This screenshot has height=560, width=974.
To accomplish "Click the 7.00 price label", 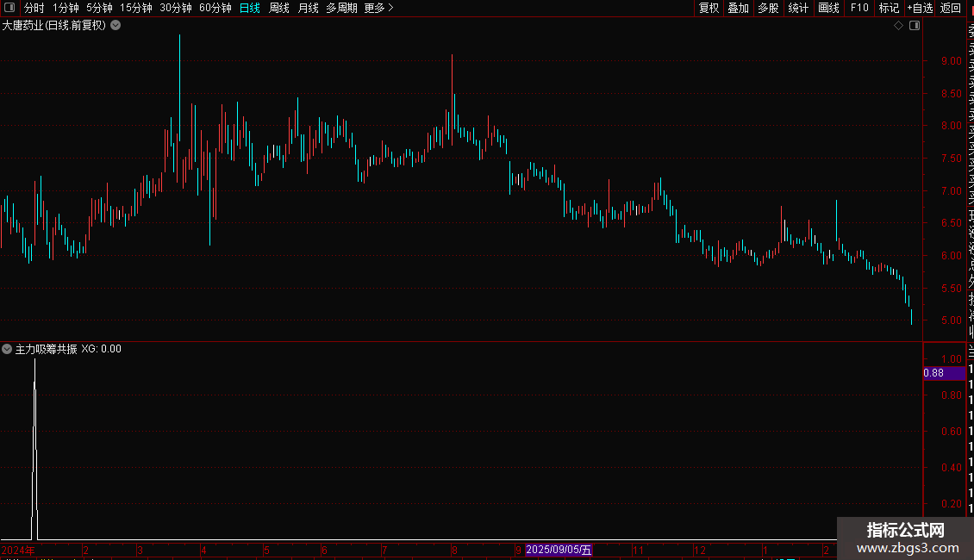I will point(951,190).
